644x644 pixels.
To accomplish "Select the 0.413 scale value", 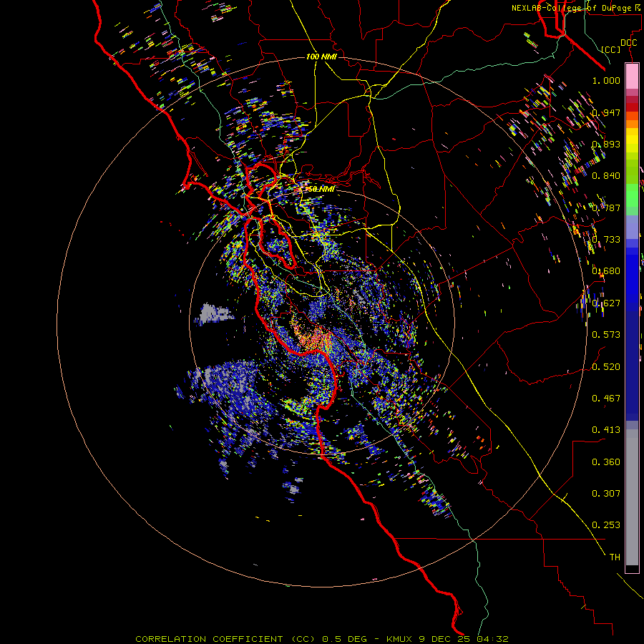I will pos(606,430).
